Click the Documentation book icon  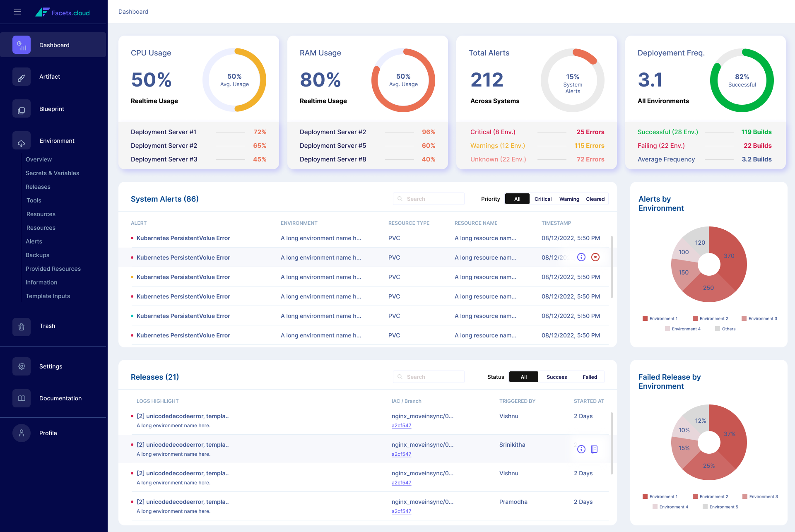click(x=22, y=398)
